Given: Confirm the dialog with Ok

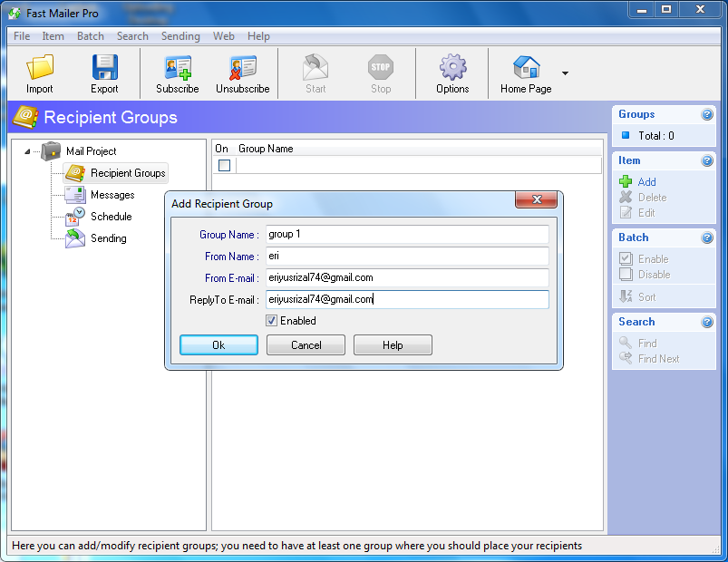Looking at the screenshot, I should click(218, 344).
